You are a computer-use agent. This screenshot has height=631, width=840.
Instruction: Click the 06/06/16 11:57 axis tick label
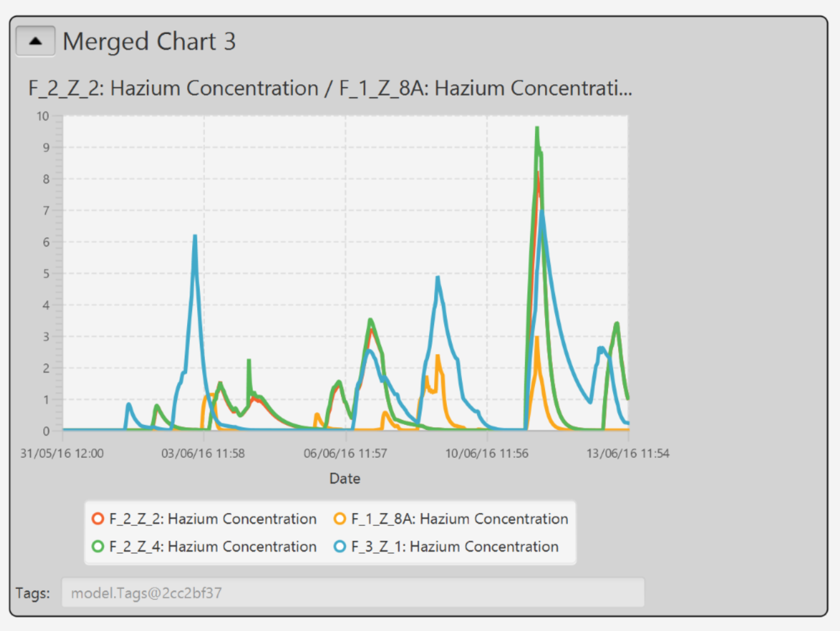point(345,453)
